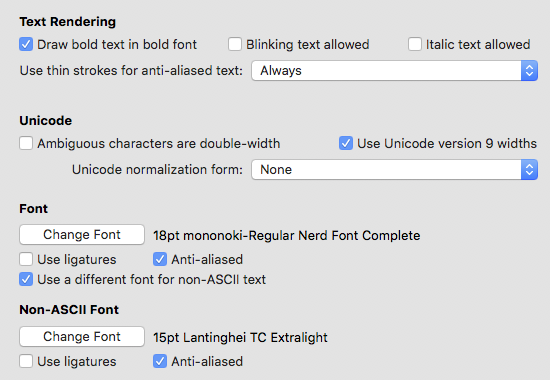Uncheck Use a different font for non-ASCII text
Viewport: 550px width, 380px height.
click(26, 280)
